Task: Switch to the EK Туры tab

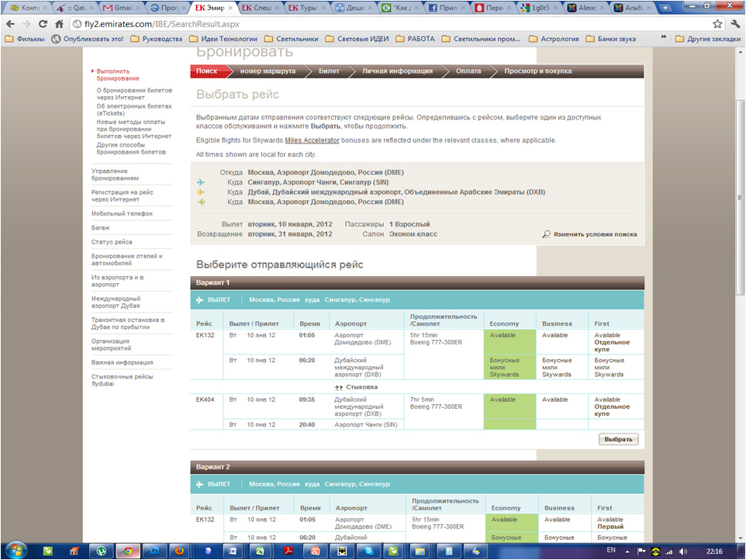Action: [306, 8]
